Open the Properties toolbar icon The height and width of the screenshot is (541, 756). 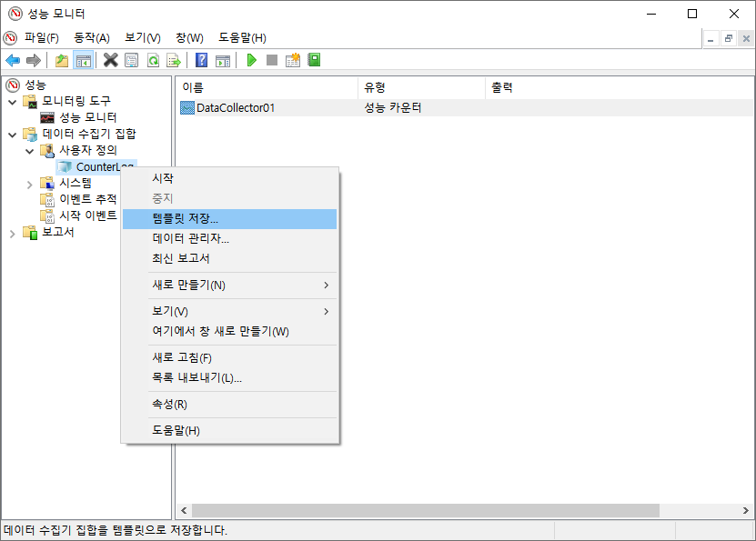tap(131, 60)
